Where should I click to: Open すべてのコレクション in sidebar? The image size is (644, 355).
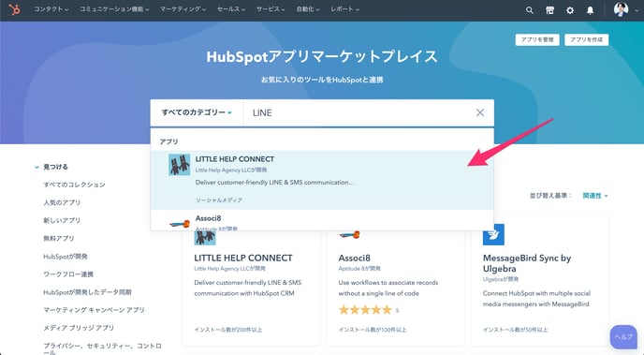[x=74, y=185]
